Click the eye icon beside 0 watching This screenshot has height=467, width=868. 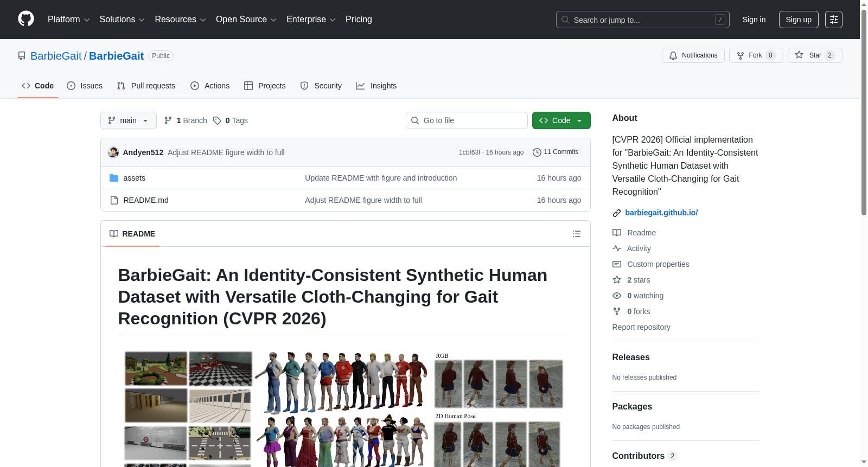(x=617, y=296)
